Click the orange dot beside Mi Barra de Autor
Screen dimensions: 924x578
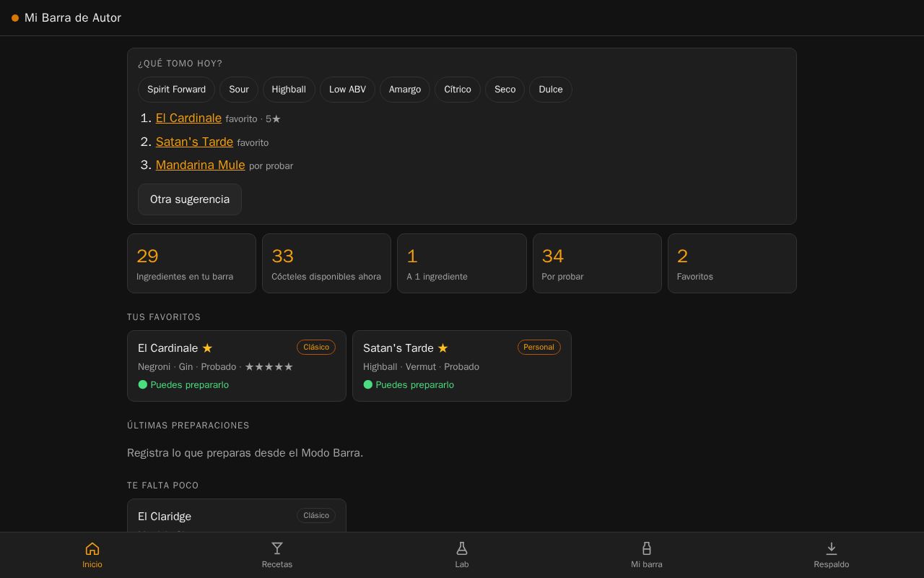[15, 18]
